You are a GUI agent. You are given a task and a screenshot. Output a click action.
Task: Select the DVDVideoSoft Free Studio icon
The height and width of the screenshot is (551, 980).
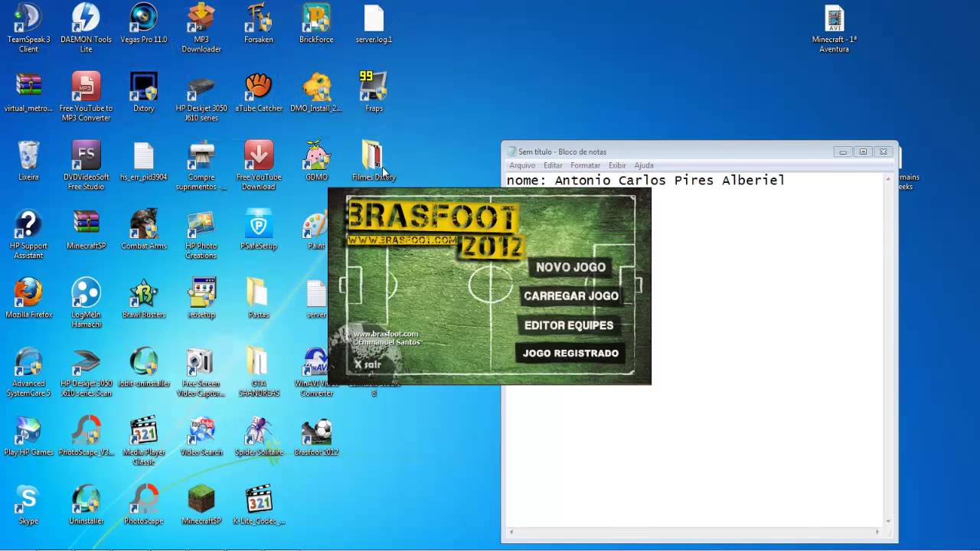(86, 166)
